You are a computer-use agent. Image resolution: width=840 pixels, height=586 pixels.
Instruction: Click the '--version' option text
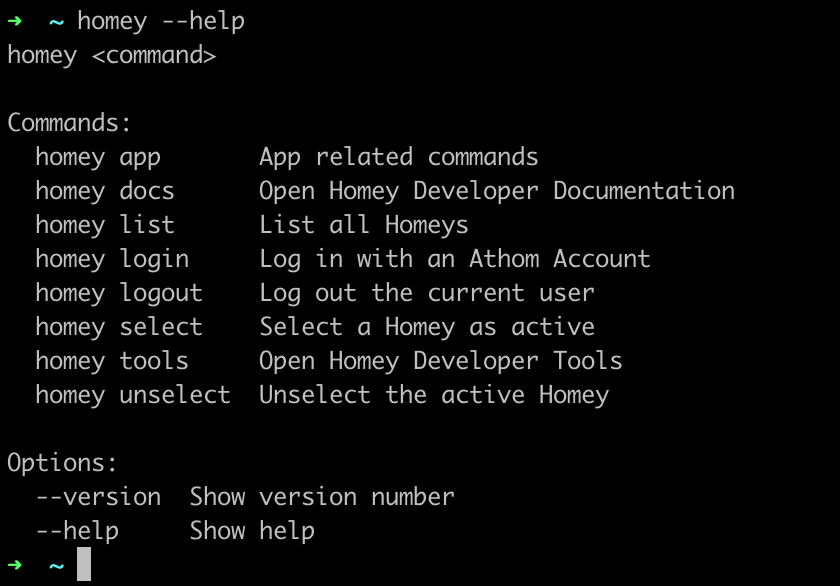(99, 497)
